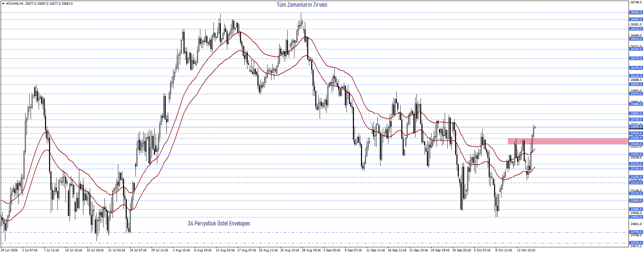Click the '8 Oct 11:16' time axis label
Viewport: 644px width, 254px height.
point(504,250)
